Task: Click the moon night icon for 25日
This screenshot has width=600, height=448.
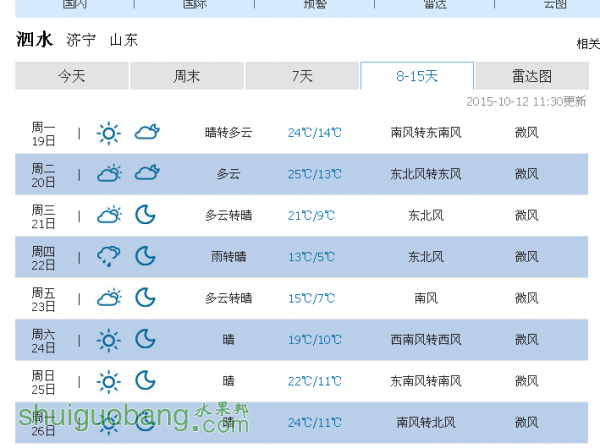Action: [145, 380]
